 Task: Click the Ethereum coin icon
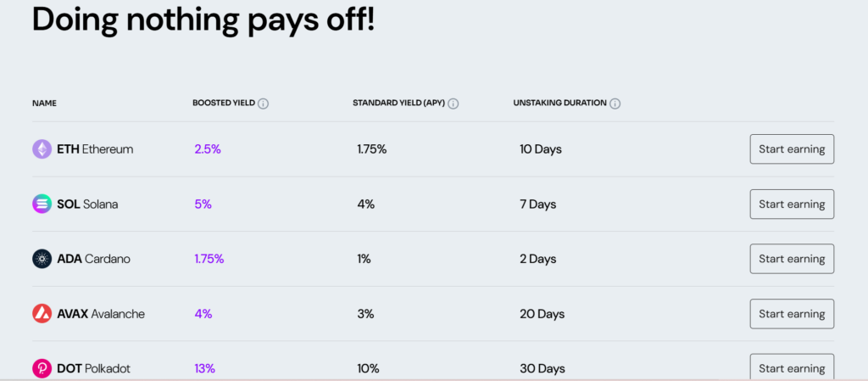[x=42, y=149]
